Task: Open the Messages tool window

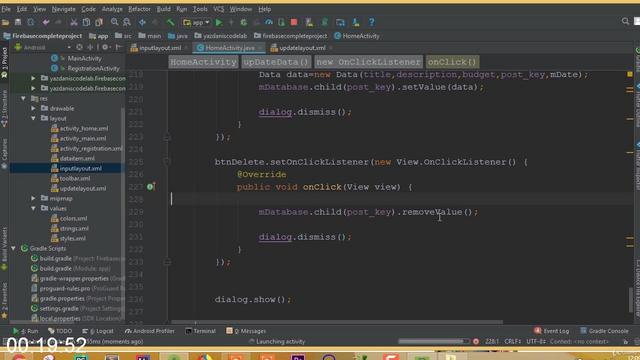Action: [246, 331]
